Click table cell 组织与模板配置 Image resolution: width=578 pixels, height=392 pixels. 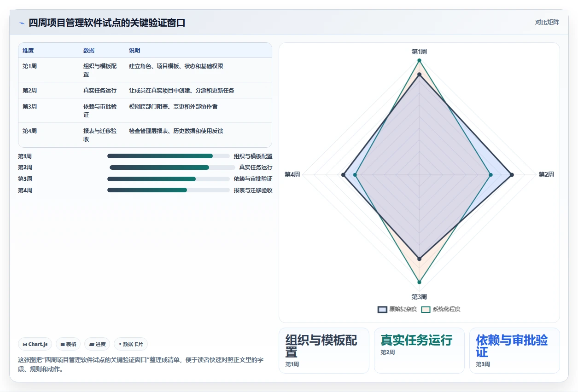coord(100,70)
